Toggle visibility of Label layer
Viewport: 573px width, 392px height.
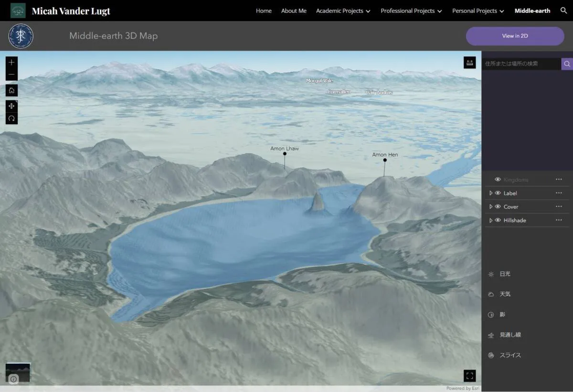498,193
